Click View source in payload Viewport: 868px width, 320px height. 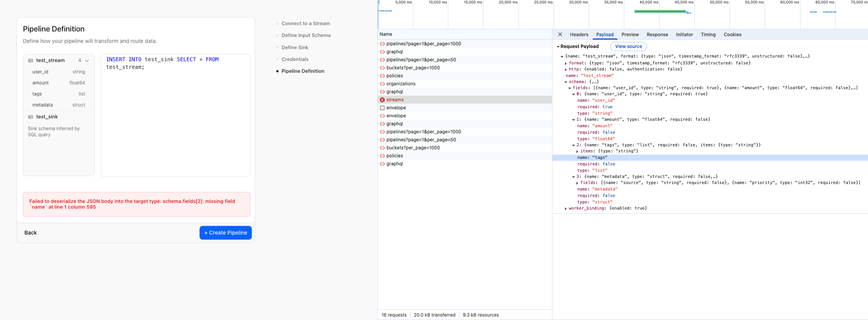pos(628,46)
